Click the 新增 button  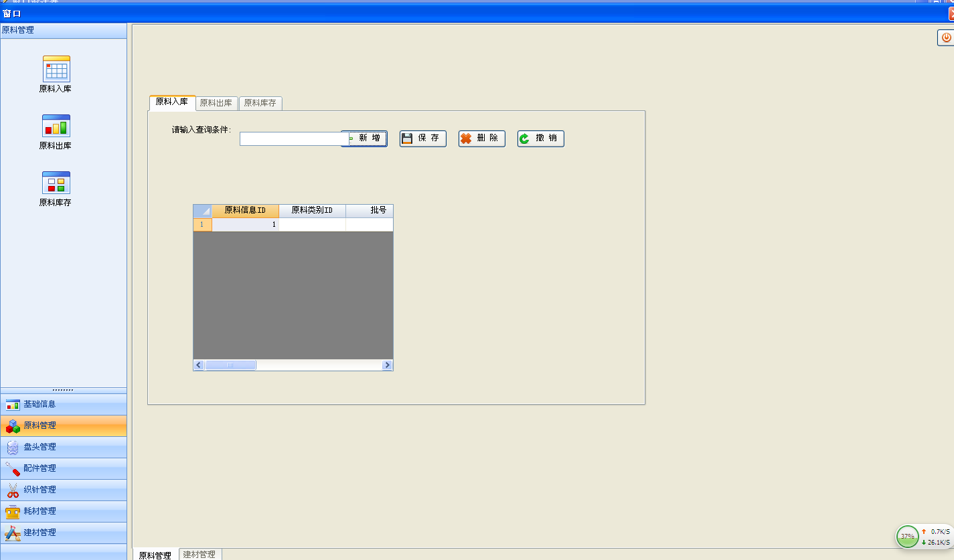[x=368, y=138]
